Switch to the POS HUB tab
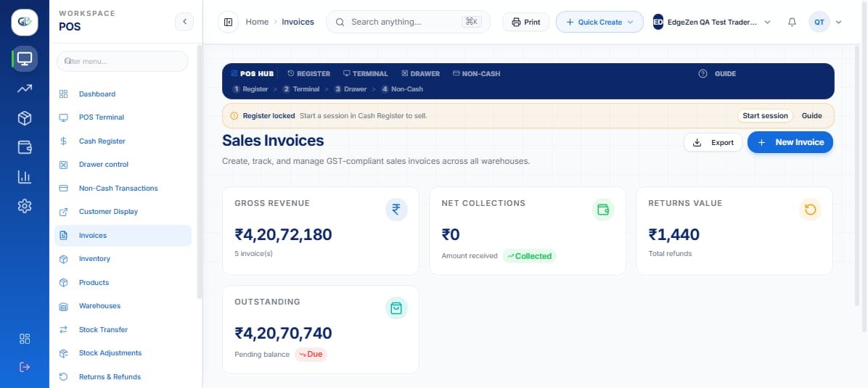Screen dimensions: 868x388 [x=253, y=74]
